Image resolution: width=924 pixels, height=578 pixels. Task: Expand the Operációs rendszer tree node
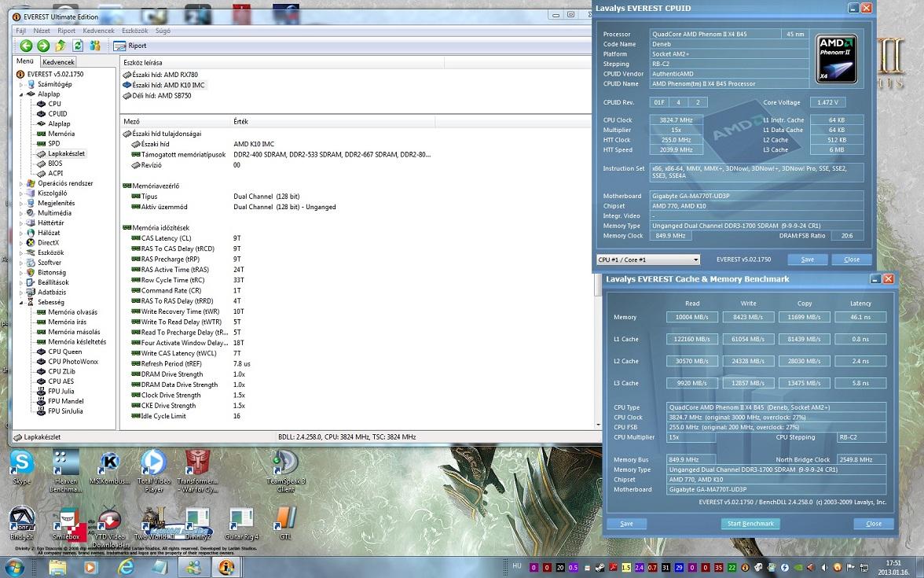point(21,183)
